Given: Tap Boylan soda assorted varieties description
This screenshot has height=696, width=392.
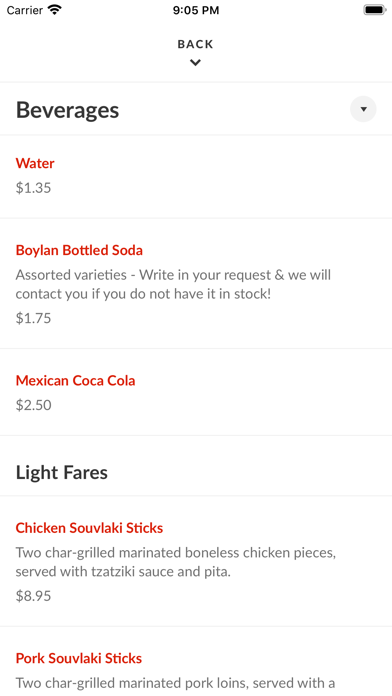Looking at the screenshot, I should [x=173, y=285].
